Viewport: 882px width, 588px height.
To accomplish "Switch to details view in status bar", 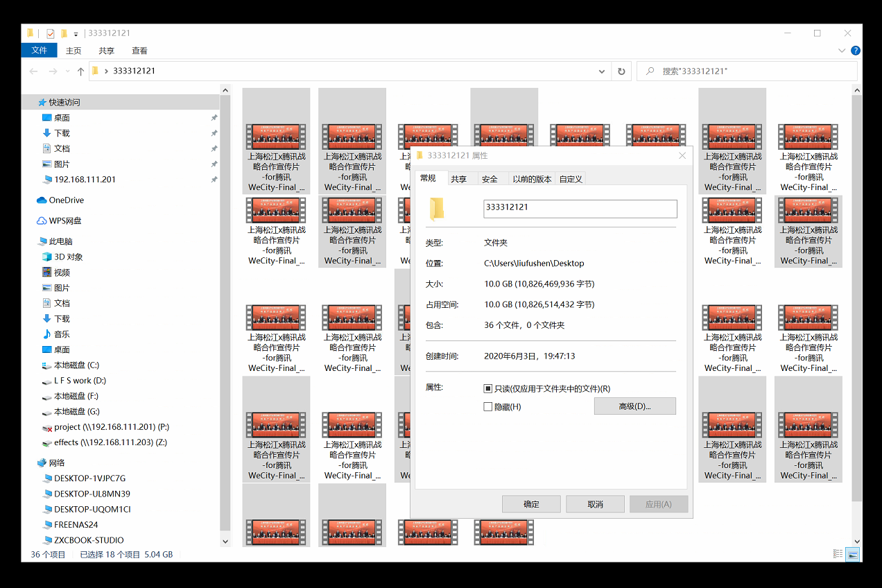I will click(838, 554).
